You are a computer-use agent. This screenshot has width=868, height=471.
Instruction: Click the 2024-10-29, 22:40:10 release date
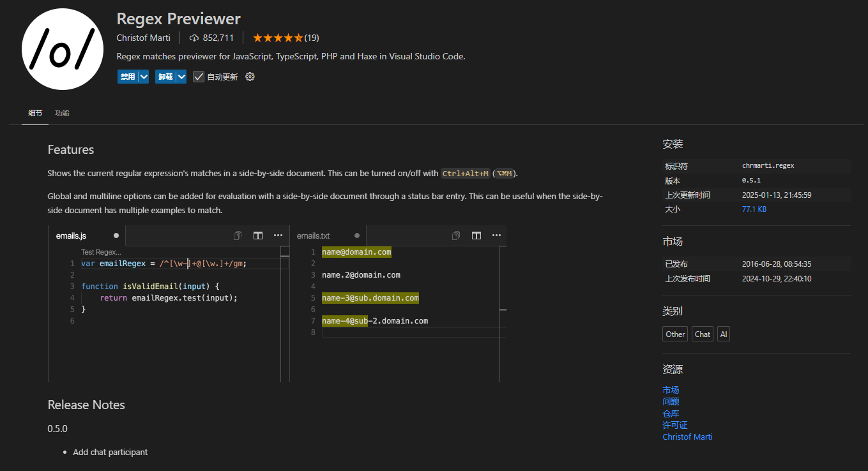point(777,279)
